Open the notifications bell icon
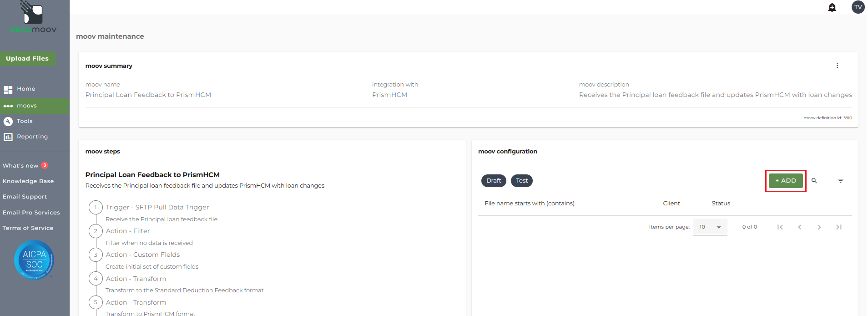 coord(832,7)
